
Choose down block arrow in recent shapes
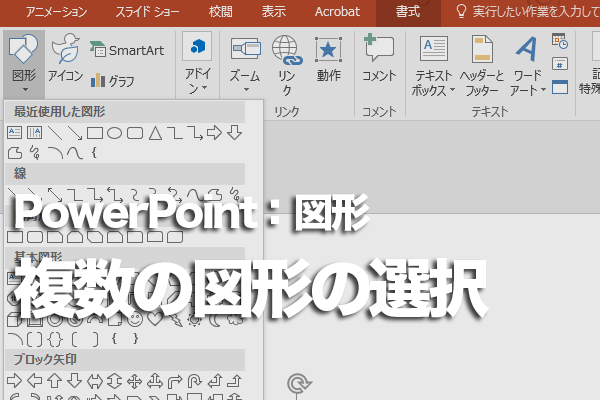234,133
